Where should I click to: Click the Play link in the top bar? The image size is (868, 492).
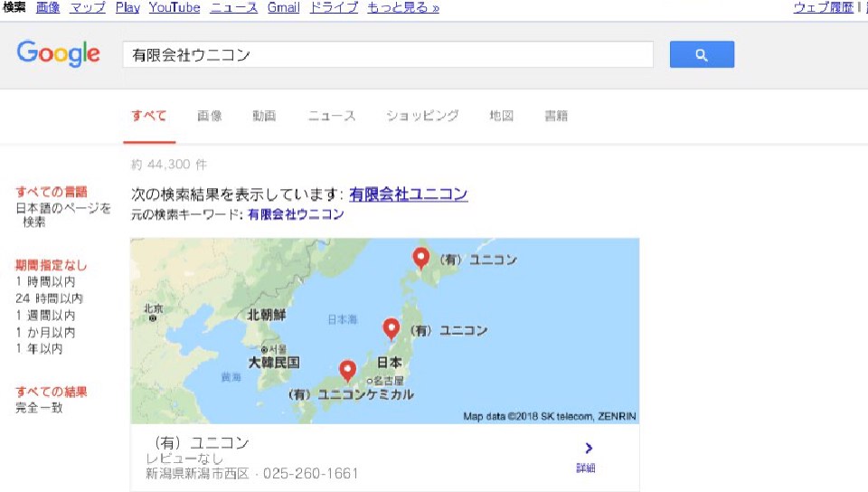click(127, 7)
